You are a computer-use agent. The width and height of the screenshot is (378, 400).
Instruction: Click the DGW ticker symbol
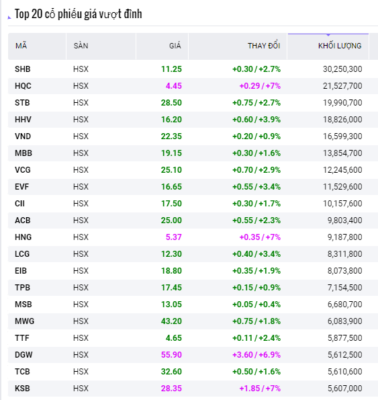[x=23, y=355]
